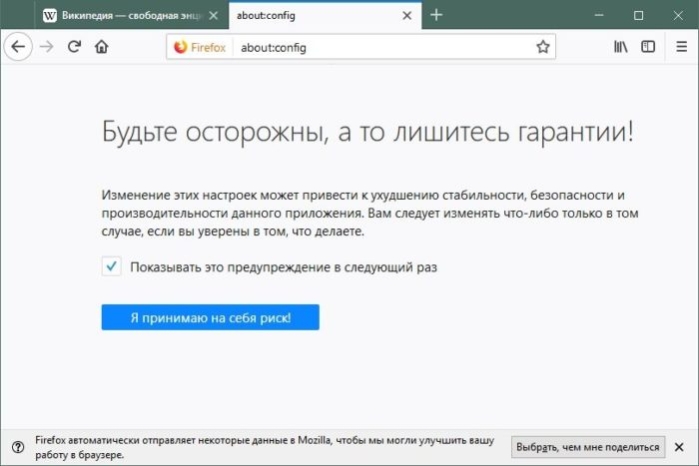Screen dimensions: 699x466
Task: Click the forward navigation arrow
Action: click(46, 46)
